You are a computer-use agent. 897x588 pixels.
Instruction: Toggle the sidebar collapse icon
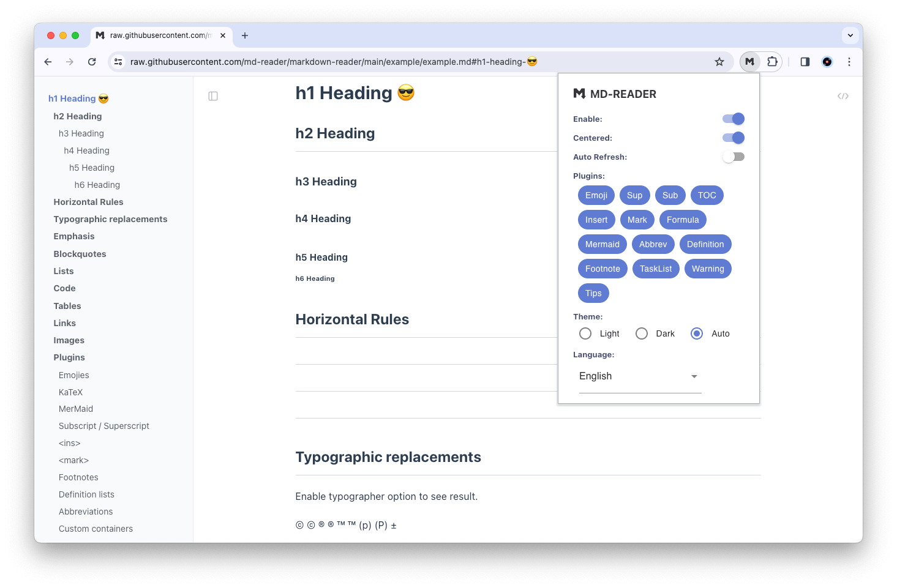(x=213, y=96)
